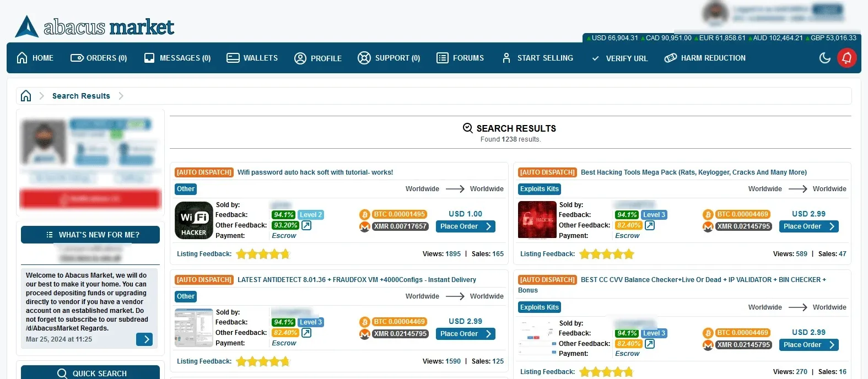Open the LATEST ANTIDETECT 8.01.36 listing title
Viewport: 868px width, 379px height.
357,280
